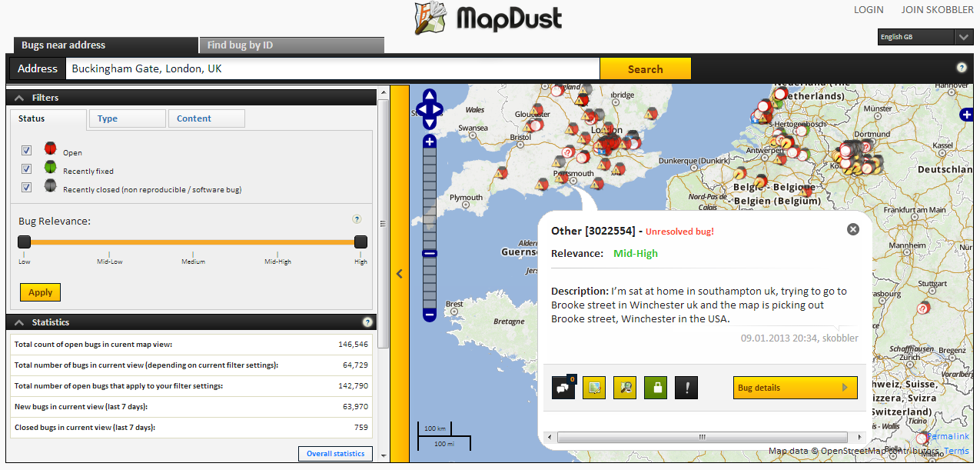Close the bug info popup
This screenshot has height=470, width=980.
(852, 229)
